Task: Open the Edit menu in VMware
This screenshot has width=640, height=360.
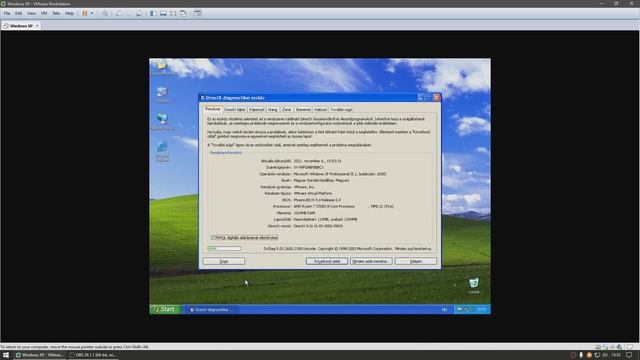Action: pyautogui.click(x=18, y=13)
